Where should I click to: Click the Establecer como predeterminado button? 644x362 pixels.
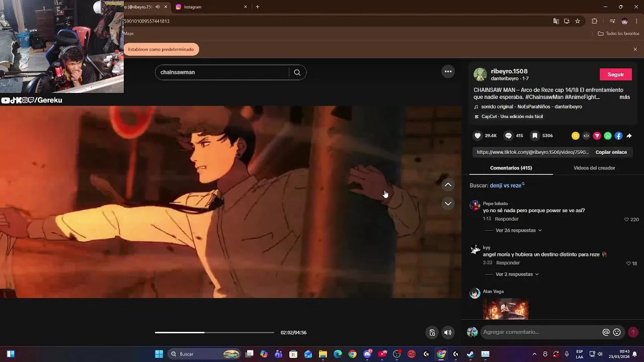click(x=161, y=49)
